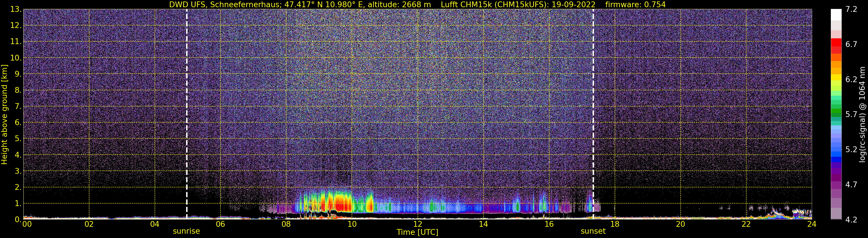Click the colorbar value label '6.2'

coord(851,80)
